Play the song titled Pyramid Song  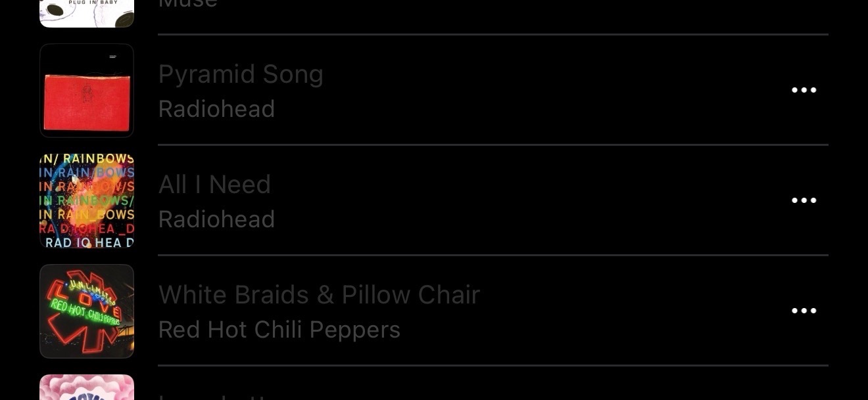(x=241, y=74)
